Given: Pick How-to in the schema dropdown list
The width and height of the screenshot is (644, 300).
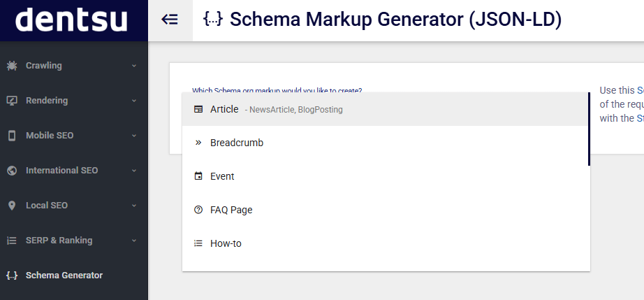Looking at the screenshot, I should click(386, 243).
